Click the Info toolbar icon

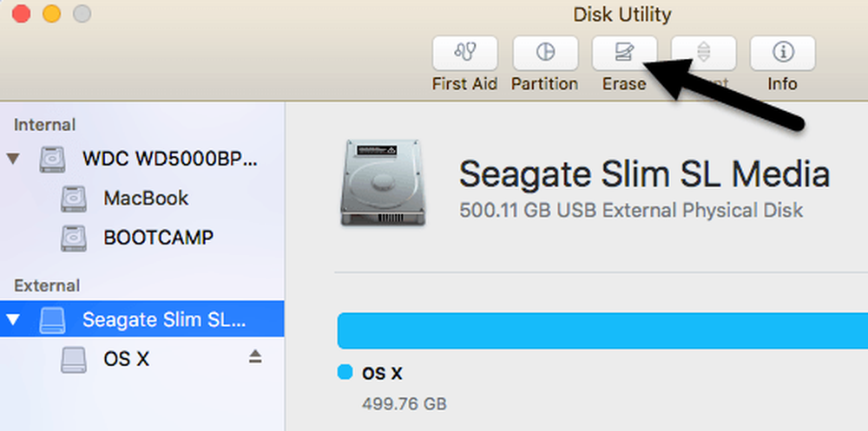tap(782, 53)
